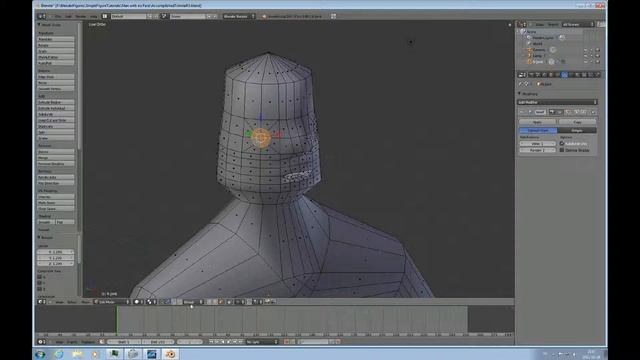This screenshot has width=640, height=360.
Task: Open the Physics properties tab icon
Action: 597,75
